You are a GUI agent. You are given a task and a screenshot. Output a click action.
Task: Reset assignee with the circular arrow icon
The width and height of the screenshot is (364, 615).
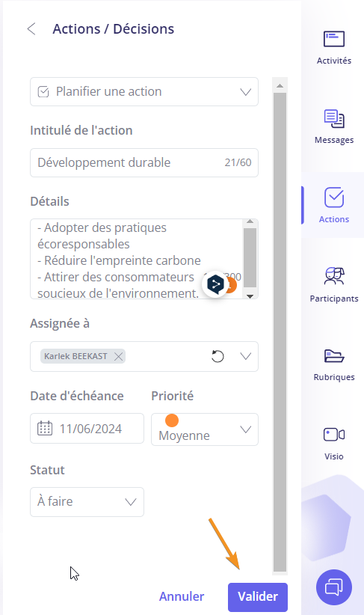[218, 357]
